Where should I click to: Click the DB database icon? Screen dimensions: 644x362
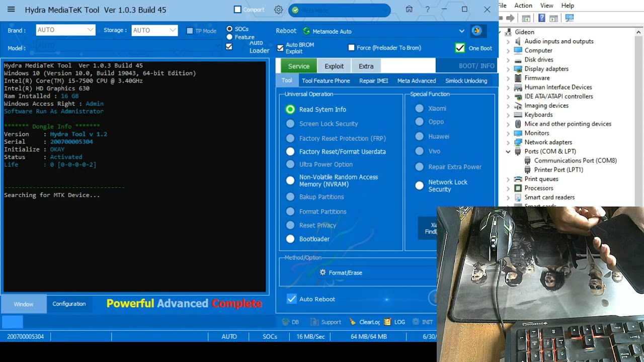(286, 322)
